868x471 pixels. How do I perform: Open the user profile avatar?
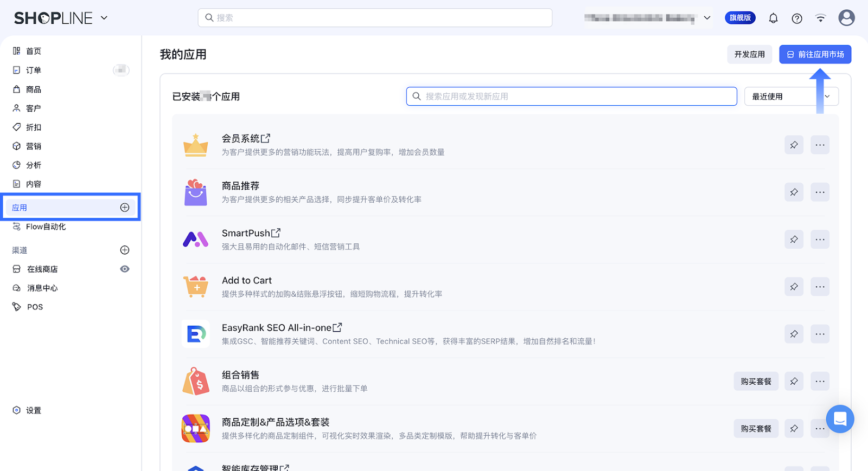point(846,18)
